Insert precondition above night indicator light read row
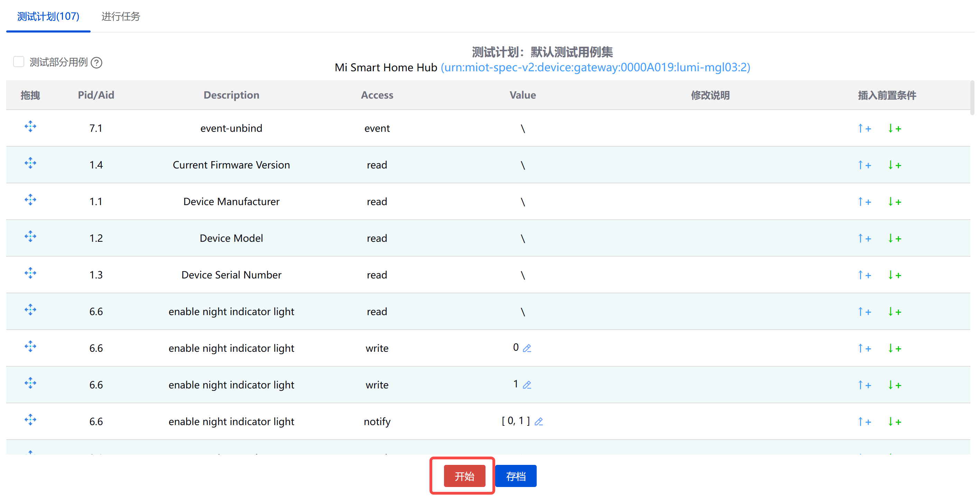Image resolution: width=980 pixels, height=496 pixels. (x=864, y=312)
